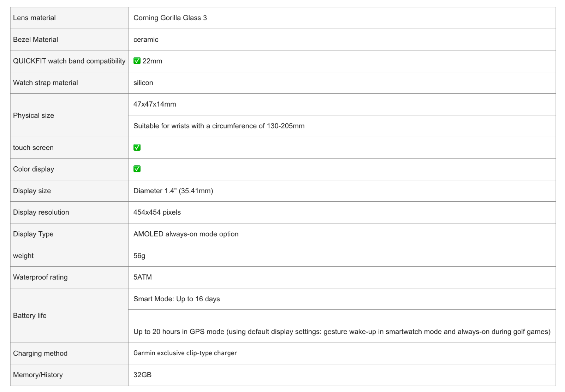565x392 pixels.
Task: Click the Corning Gorilla Glass 3 text
Action: click(170, 18)
